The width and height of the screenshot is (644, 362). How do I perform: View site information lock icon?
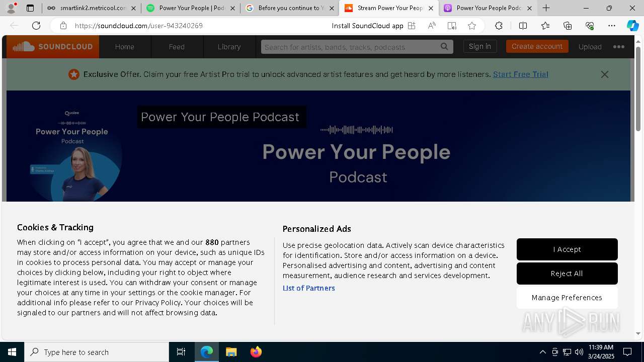click(x=63, y=26)
